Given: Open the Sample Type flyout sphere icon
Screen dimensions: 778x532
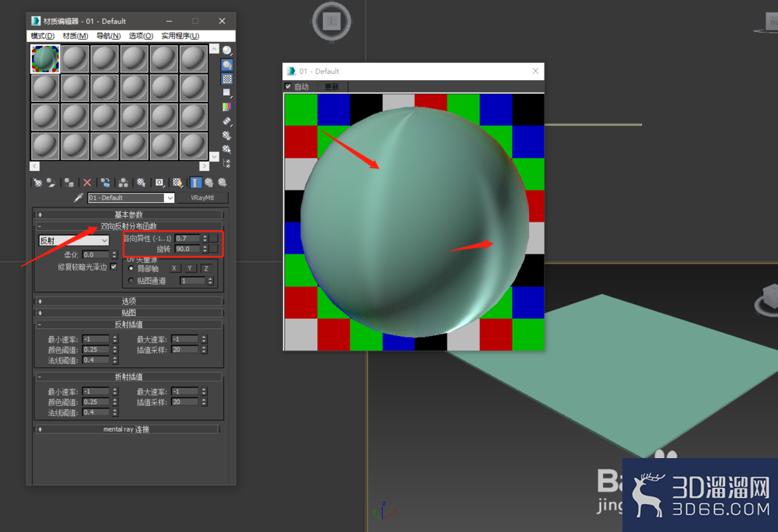Looking at the screenshot, I should point(227,50).
